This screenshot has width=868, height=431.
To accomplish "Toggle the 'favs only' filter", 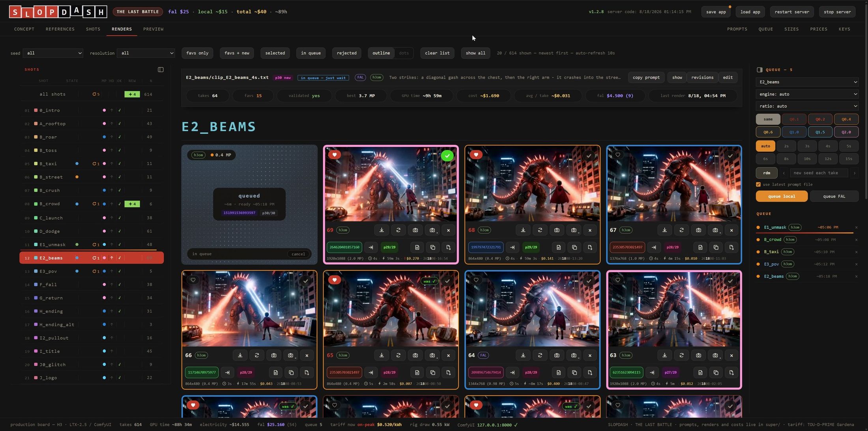I will tap(197, 53).
